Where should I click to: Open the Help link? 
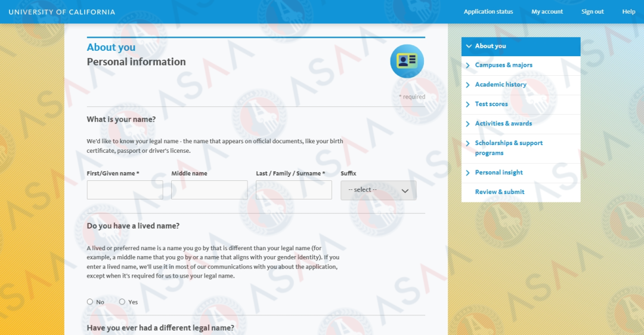coord(628,12)
